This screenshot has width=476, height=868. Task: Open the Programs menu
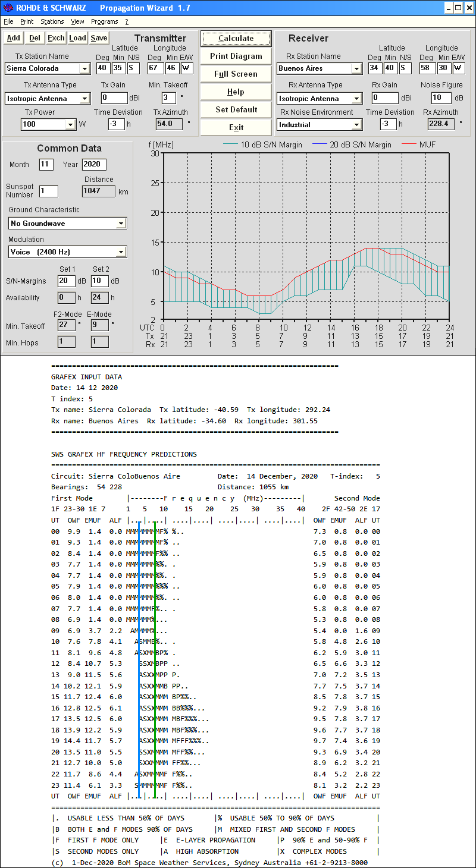click(105, 21)
